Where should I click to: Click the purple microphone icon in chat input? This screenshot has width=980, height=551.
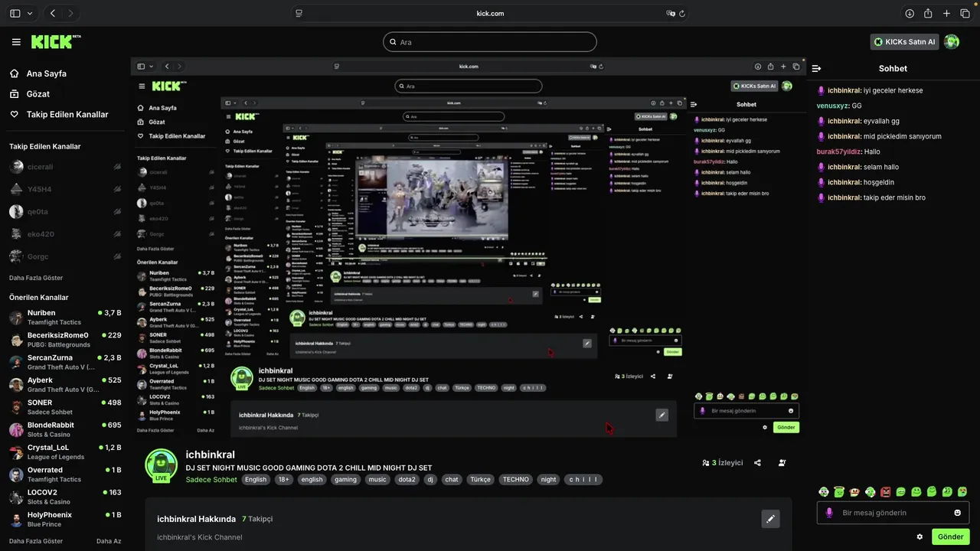pyautogui.click(x=828, y=513)
